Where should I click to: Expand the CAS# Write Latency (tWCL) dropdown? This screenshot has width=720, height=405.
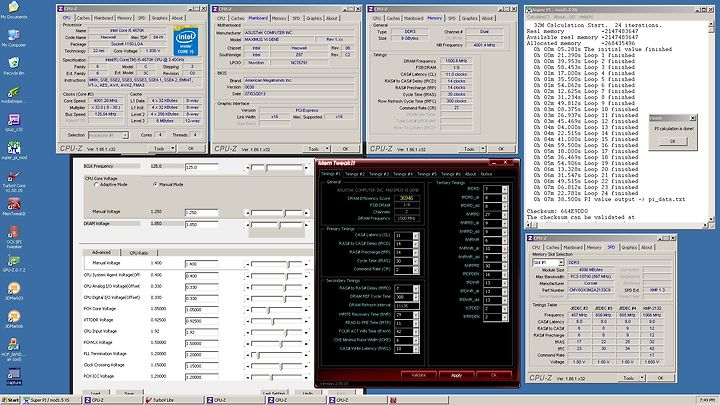click(416, 349)
